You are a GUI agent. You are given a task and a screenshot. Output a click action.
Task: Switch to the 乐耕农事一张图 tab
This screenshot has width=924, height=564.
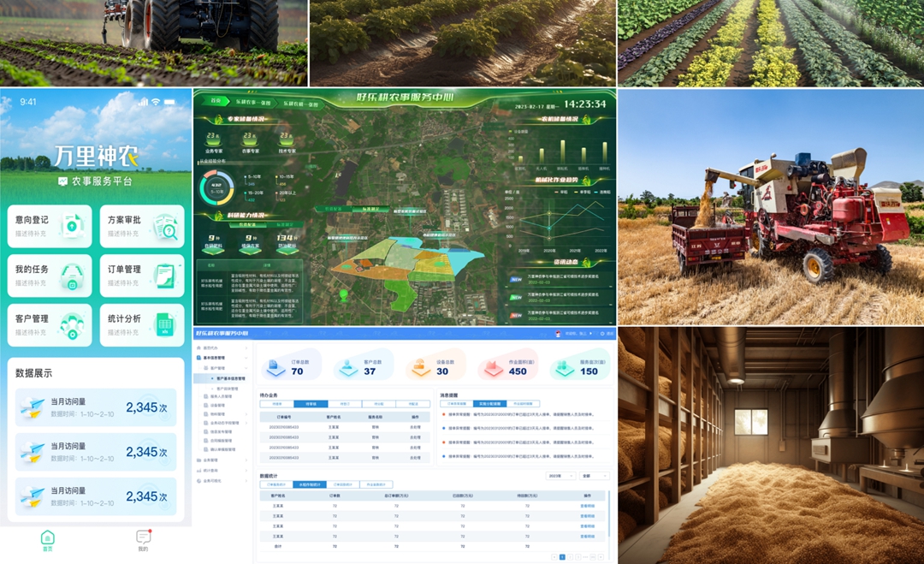253,104
